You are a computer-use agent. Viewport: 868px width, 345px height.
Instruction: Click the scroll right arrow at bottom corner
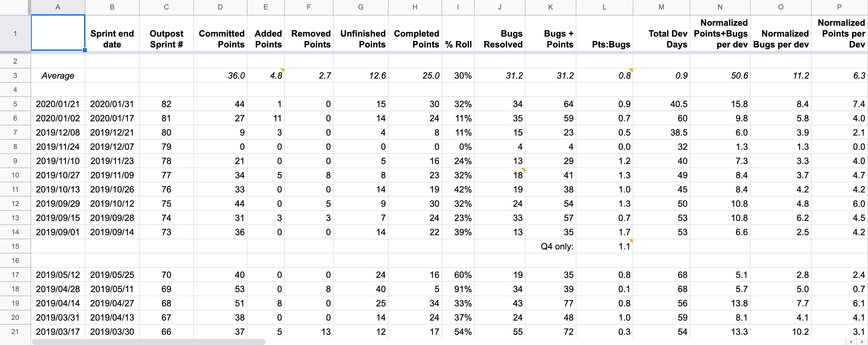862,342
